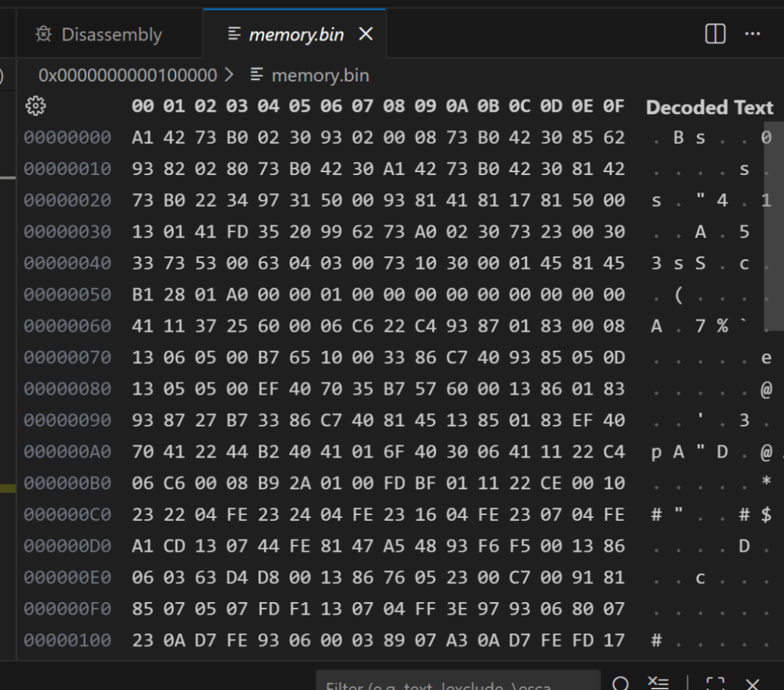Screen dimensions: 784x690
Task: Select address row 000000A0
Action: [68, 452]
